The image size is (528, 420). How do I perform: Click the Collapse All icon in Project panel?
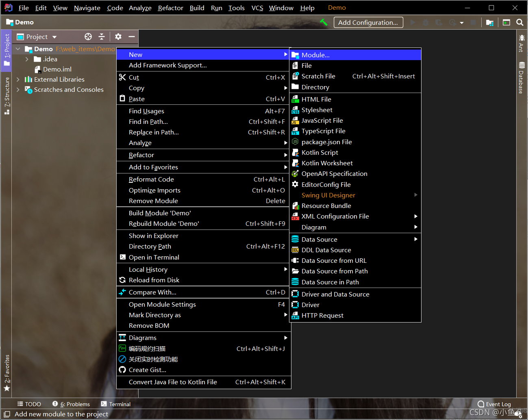[x=102, y=37]
